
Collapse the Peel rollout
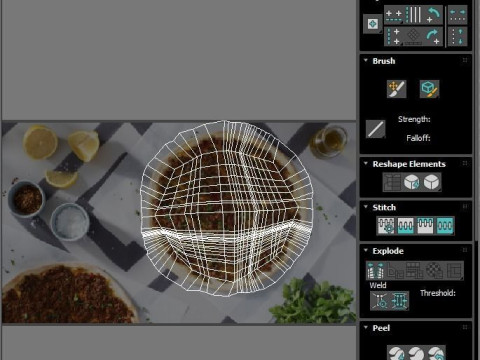coord(366,327)
